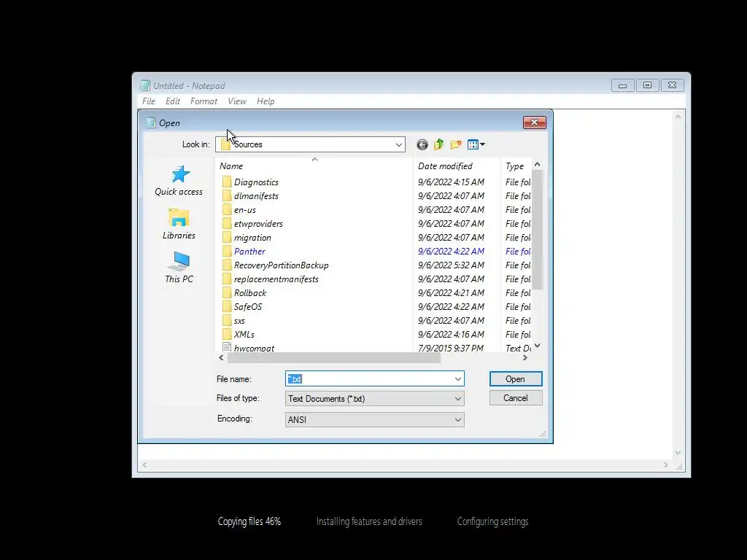Open the View Menu icon dropdown
This screenshot has height=560, width=747.
click(476, 144)
